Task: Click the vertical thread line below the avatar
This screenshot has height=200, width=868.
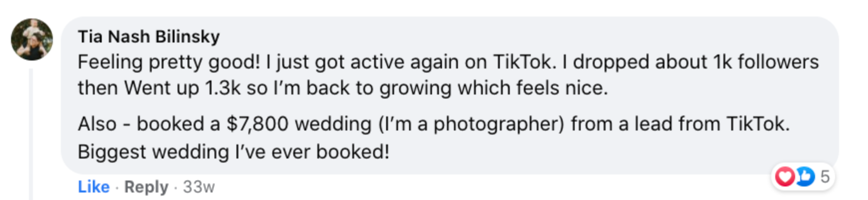Action: coord(31,135)
